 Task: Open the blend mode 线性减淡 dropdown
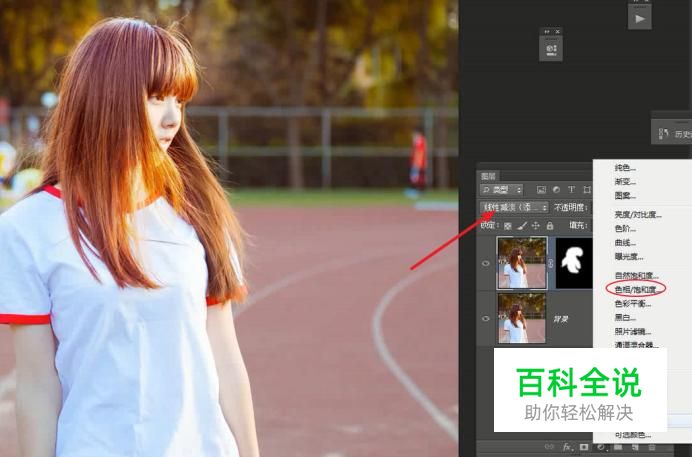point(514,207)
